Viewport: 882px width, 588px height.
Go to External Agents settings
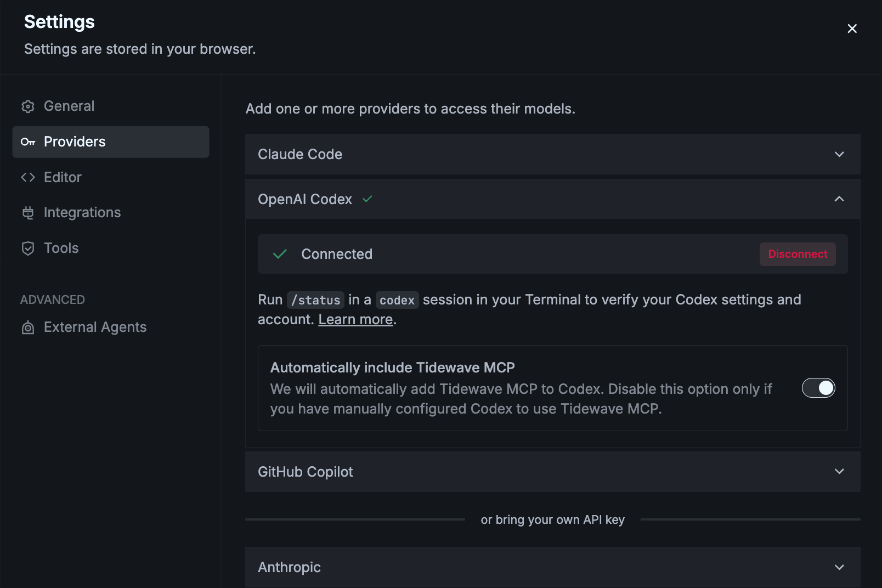point(95,327)
